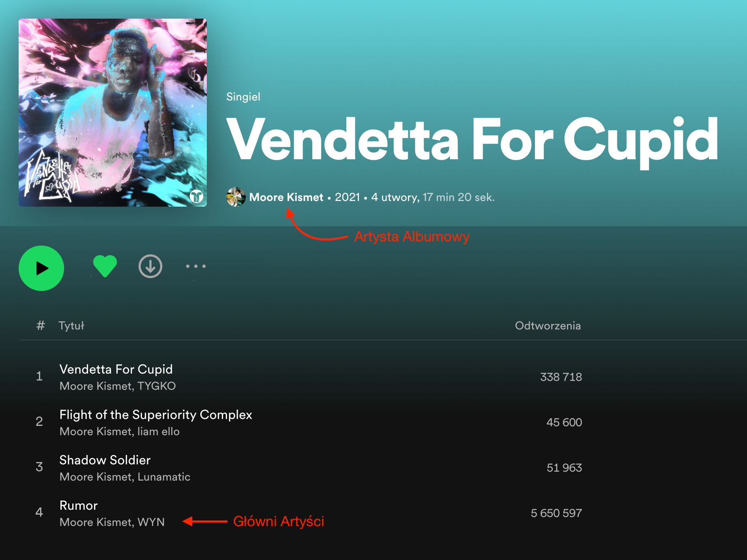
Task: Click the # track number column header
Action: click(x=41, y=325)
